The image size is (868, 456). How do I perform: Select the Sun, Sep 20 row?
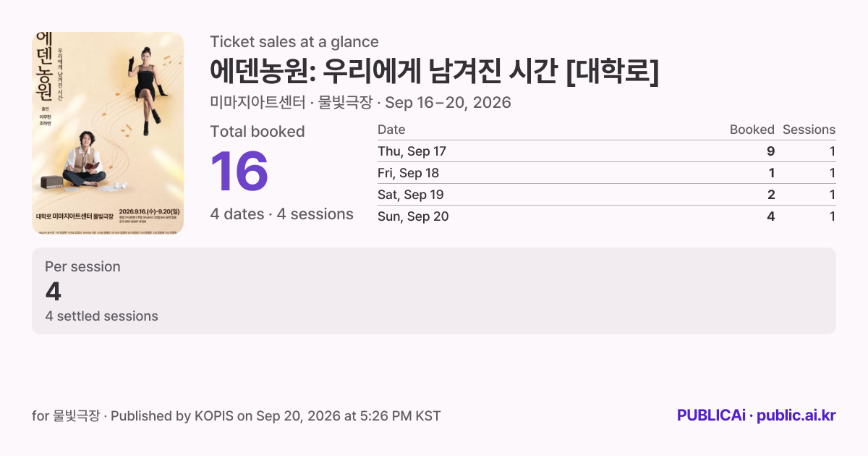click(606, 216)
